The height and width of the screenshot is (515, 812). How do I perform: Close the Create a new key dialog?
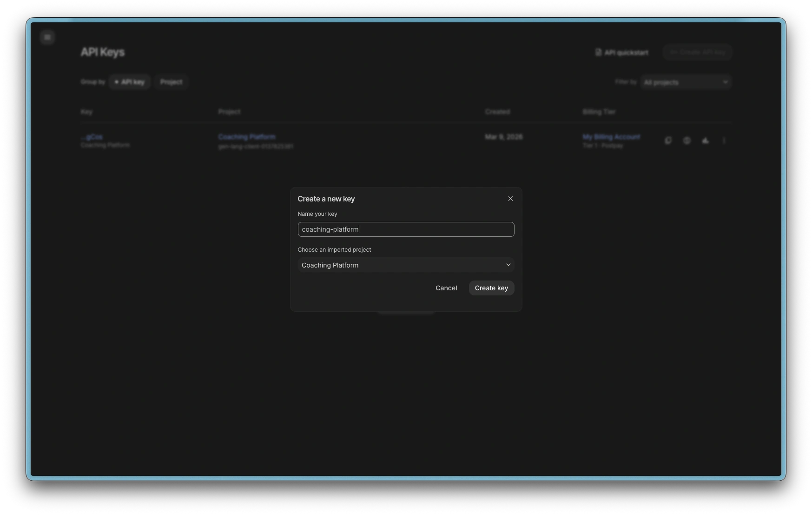coord(510,199)
